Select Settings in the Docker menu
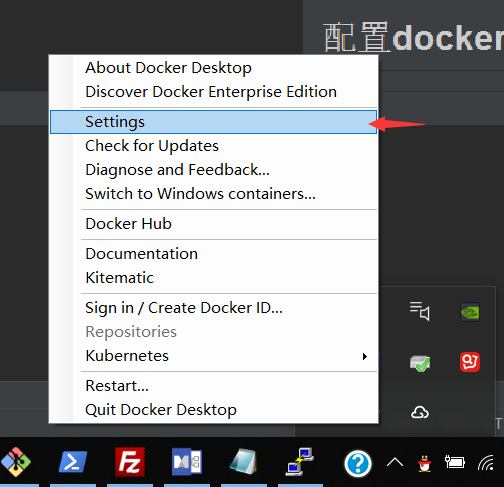 click(x=213, y=122)
